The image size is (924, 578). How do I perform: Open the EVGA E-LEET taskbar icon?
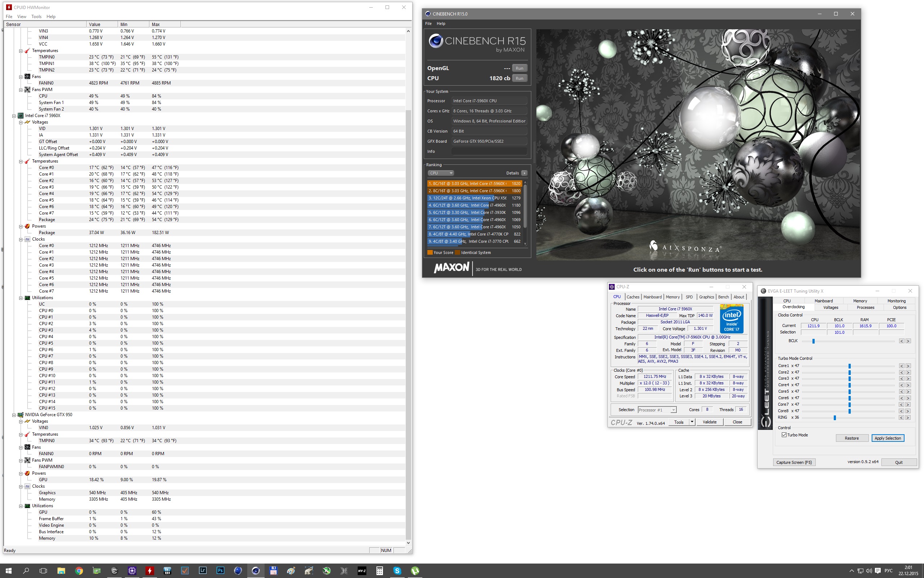coord(114,571)
